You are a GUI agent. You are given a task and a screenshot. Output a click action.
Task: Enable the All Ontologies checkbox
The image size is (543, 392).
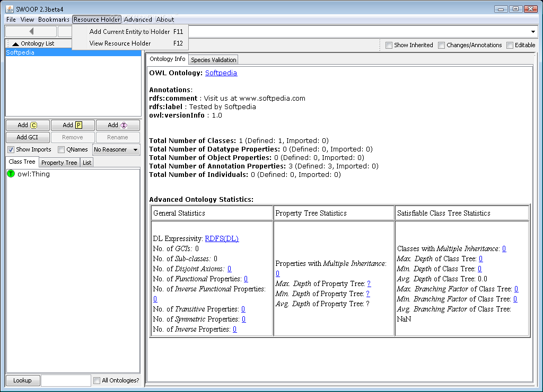pos(97,380)
